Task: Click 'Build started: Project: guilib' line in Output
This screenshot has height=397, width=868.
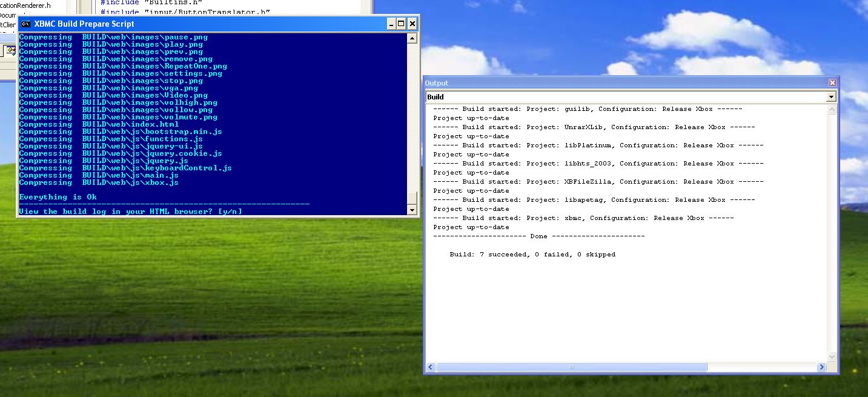Action: [x=588, y=109]
